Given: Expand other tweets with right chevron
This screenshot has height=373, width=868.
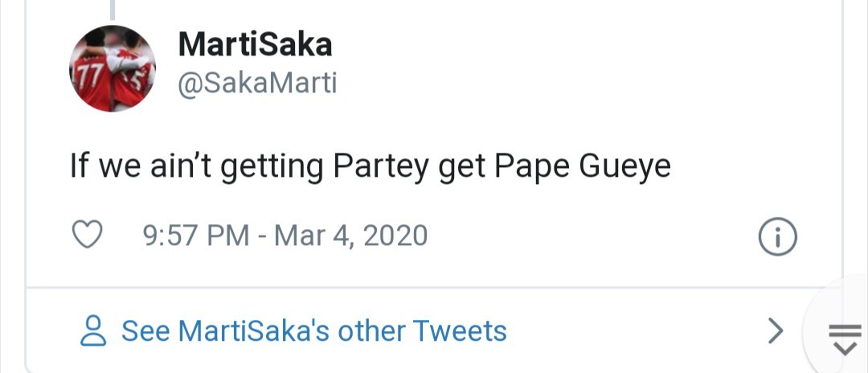Looking at the screenshot, I should [775, 330].
